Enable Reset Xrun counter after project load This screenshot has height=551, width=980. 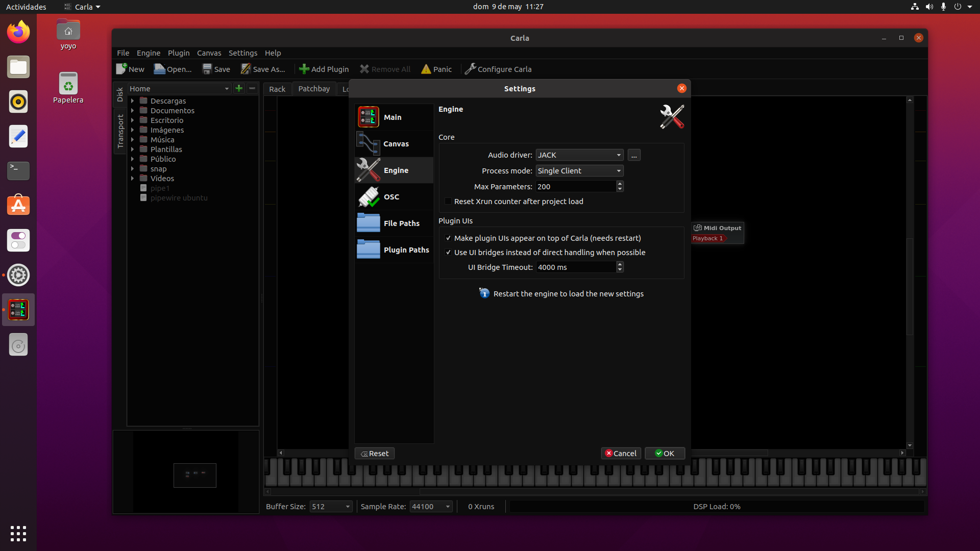448,202
